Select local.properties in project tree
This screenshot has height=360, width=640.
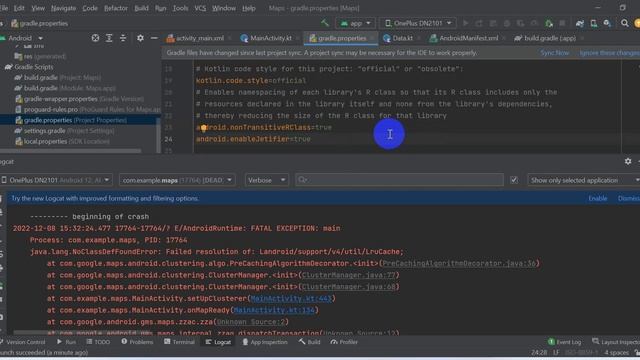(x=62, y=141)
